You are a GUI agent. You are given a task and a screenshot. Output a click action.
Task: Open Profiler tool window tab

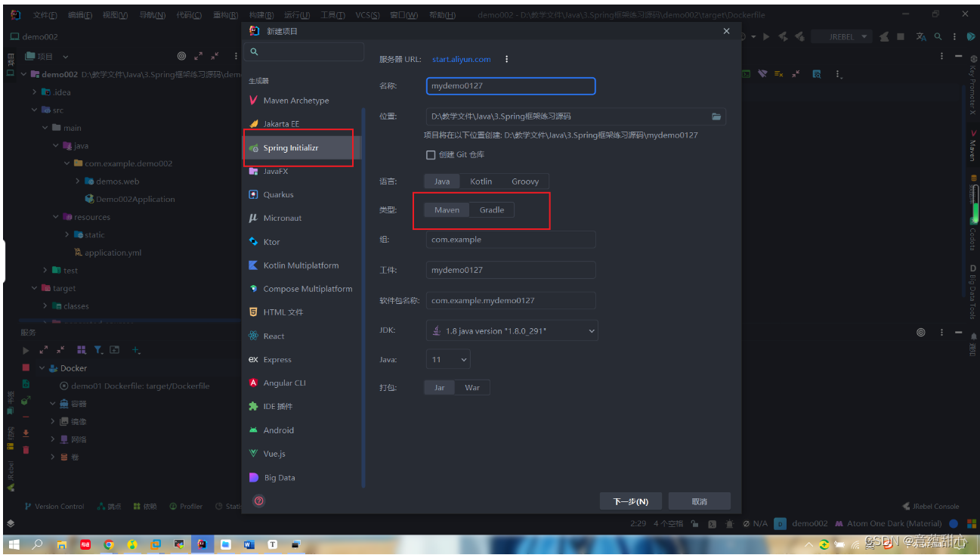[186, 507]
